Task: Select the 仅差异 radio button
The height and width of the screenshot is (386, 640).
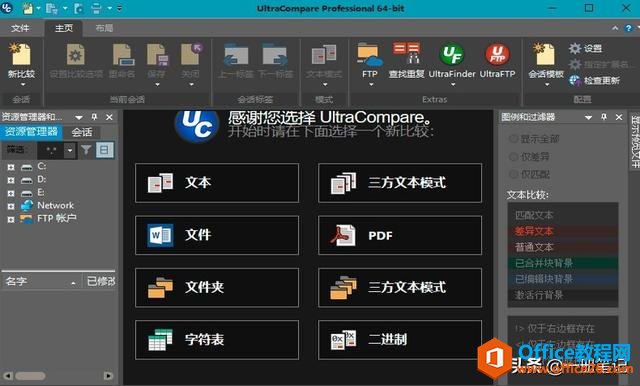Action: (x=513, y=157)
